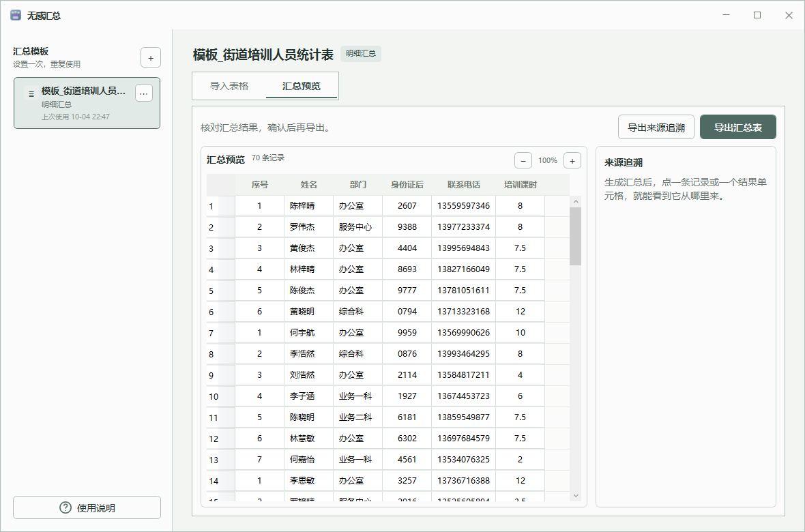Zoom out the summary preview
Viewport: 805px width, 532px height.
523,161
